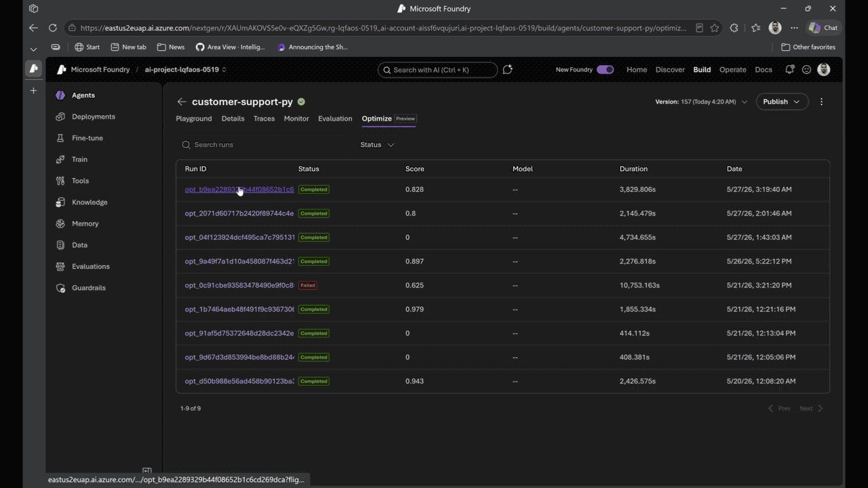Switch to the Evaluation tab

335,119
